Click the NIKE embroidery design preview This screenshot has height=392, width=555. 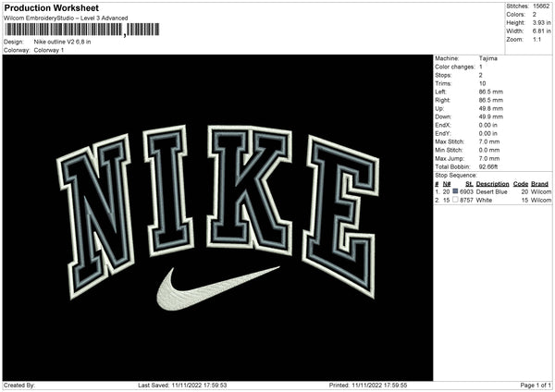coord(217,217)
